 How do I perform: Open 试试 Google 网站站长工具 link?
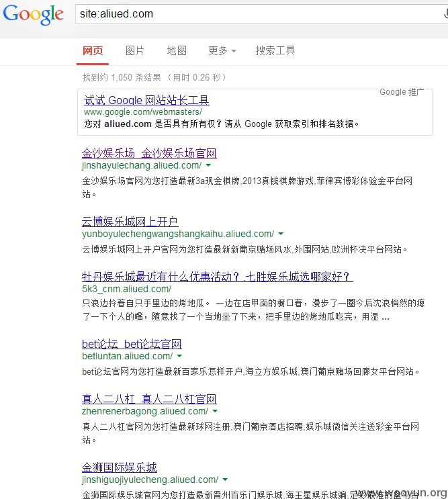pos(146,100)
